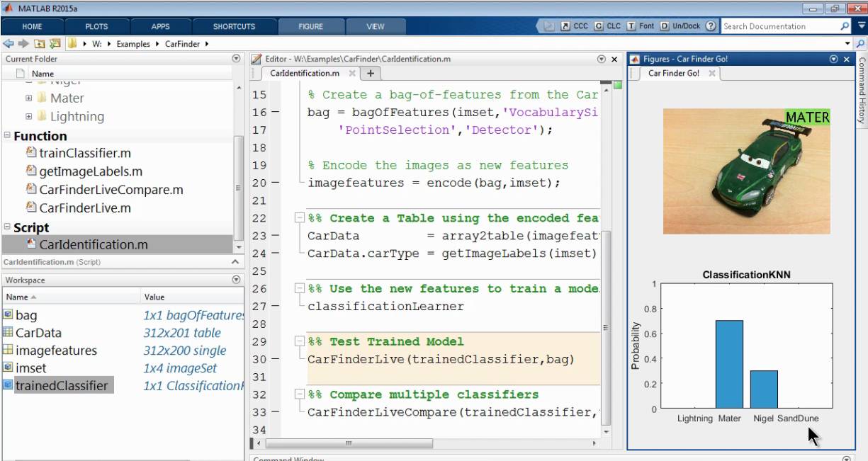Screen dimensions: 868x461
Task: Click the car image in figure
Action: point(747,171)
